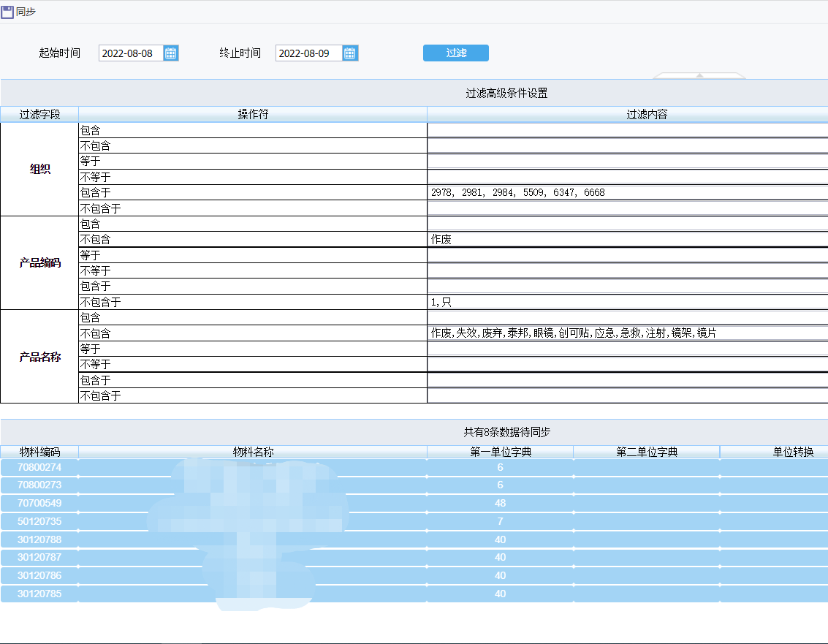Image resolution: width=828 pixels, height=644 pixels.
Task: Click the 操作符 column header
Action: click(253, 114)
